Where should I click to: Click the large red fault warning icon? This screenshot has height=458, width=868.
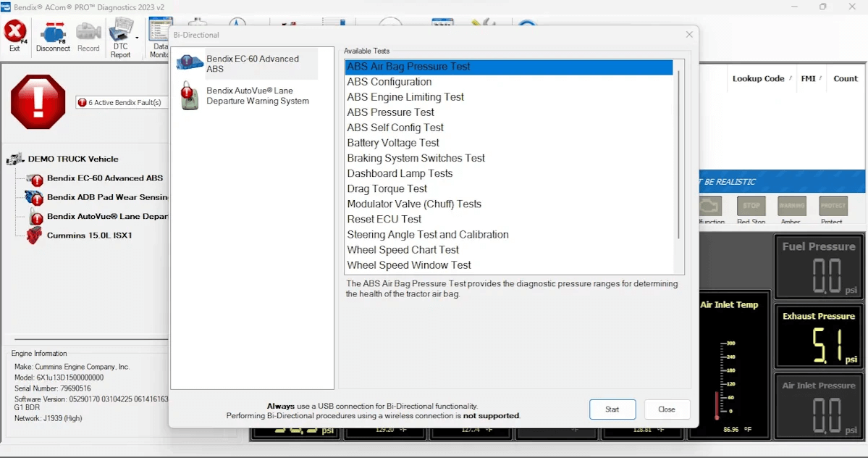(38, 102)
